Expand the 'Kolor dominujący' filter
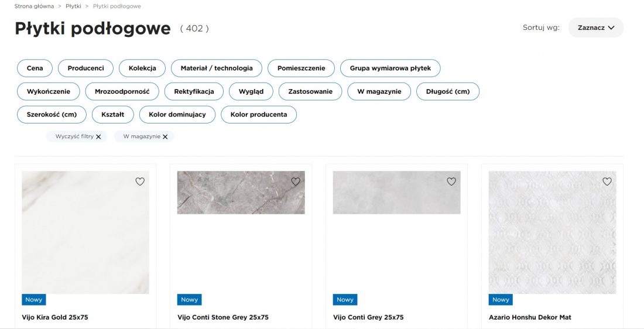644x329 pixels. [177, 115]
